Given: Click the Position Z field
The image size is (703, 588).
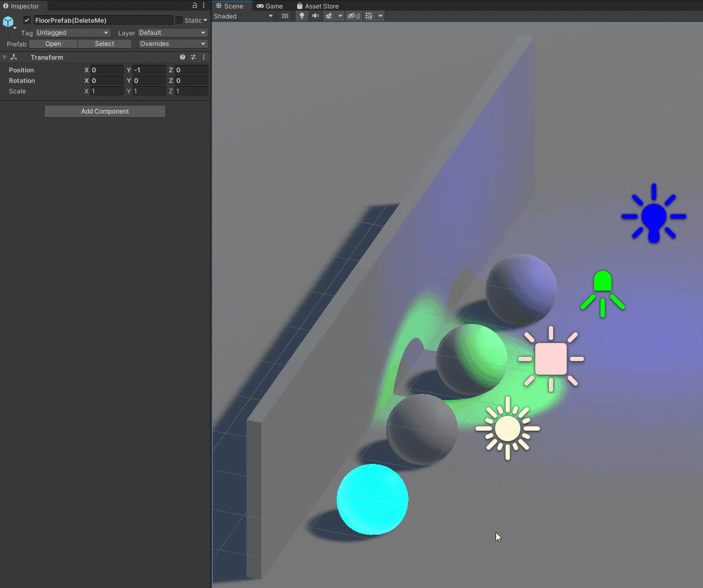Looking at the screenshot, I should [192, 70].
